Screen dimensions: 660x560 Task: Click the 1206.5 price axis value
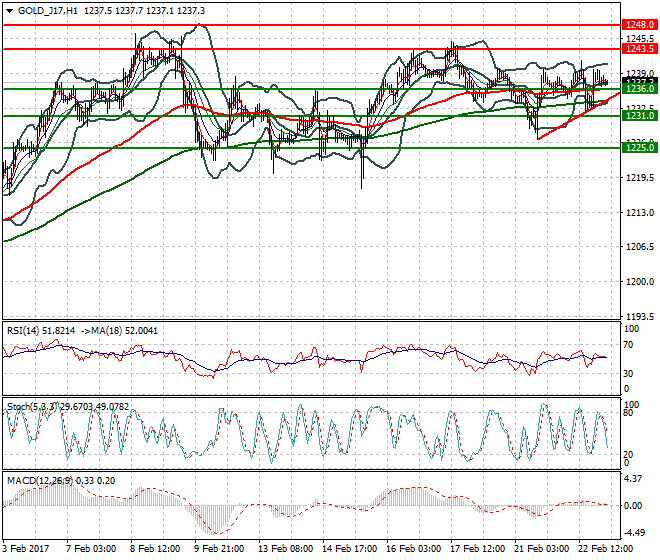640,247
